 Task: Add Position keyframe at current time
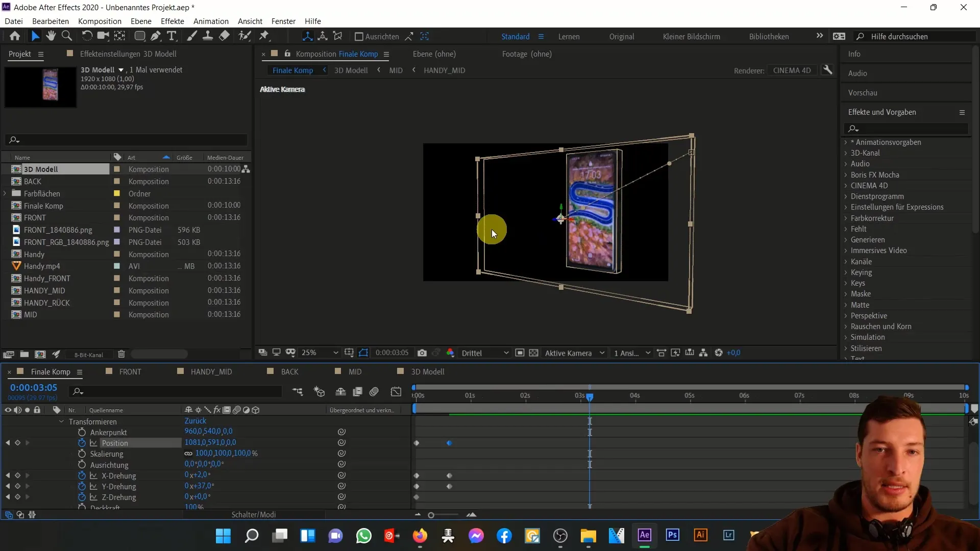pos(17,443)
